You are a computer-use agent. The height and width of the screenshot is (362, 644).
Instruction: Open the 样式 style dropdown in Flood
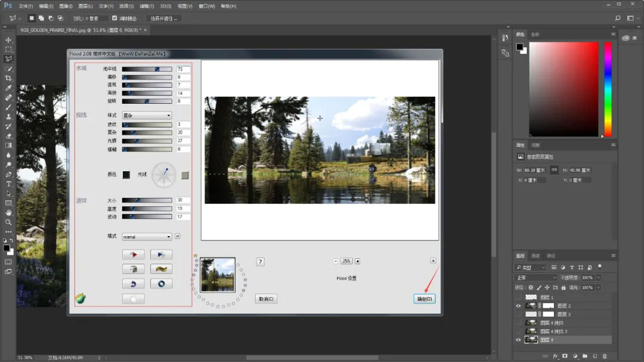[x=147, y=115]
